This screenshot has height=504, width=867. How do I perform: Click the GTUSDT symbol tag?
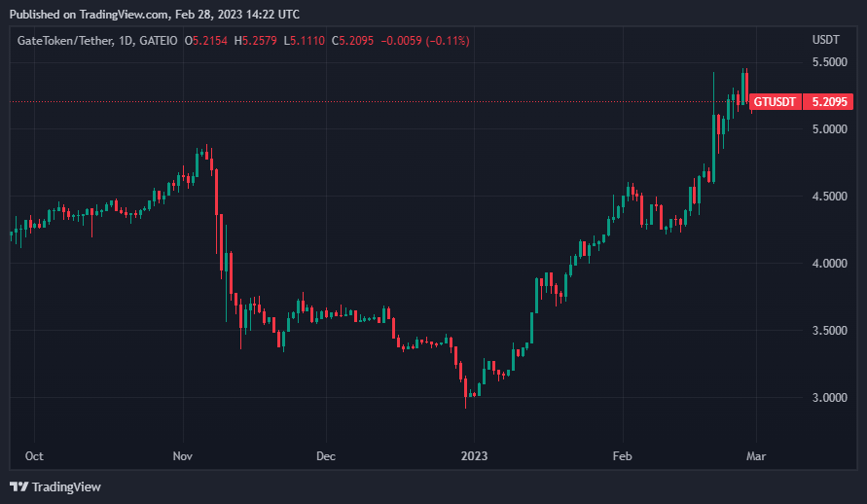(775, 102)
